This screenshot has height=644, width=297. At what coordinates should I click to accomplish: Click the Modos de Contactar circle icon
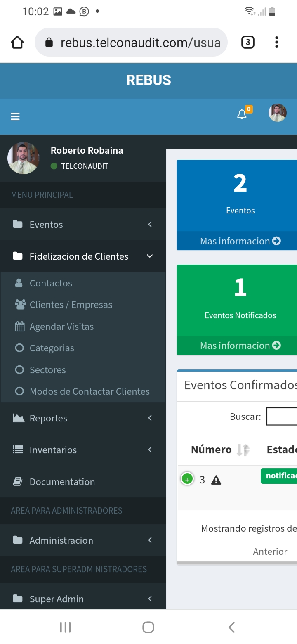19,391
